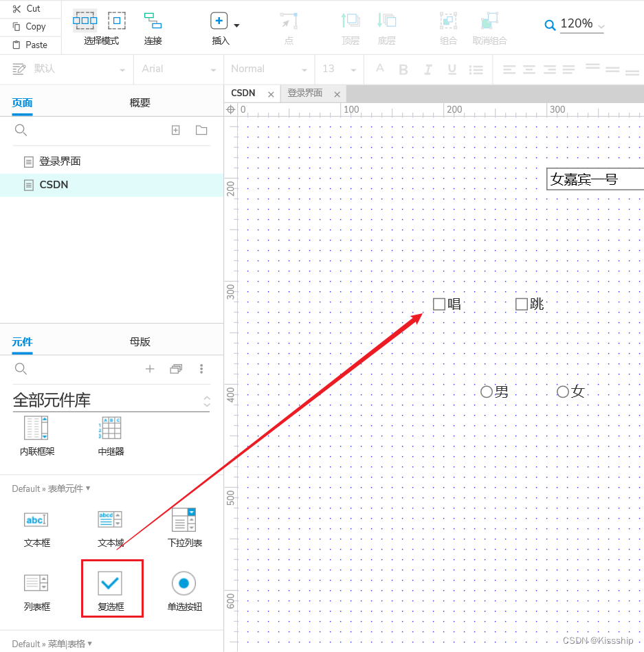Switch to the 元件 tab

(22, 341)
